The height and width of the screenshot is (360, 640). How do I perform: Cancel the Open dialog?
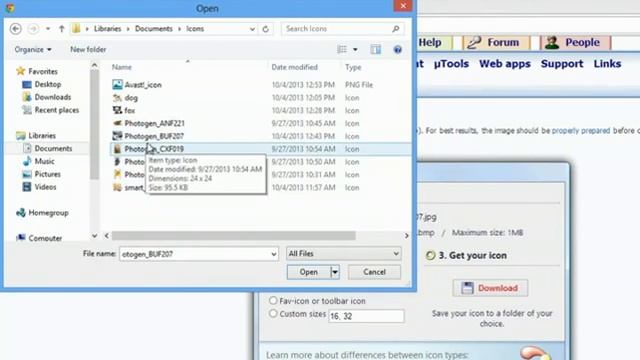click(x=374, y=272)
